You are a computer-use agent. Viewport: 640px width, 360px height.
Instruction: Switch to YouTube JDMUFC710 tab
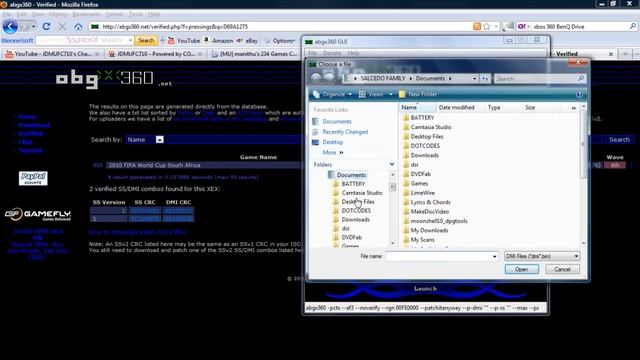[x=52, y=54]
